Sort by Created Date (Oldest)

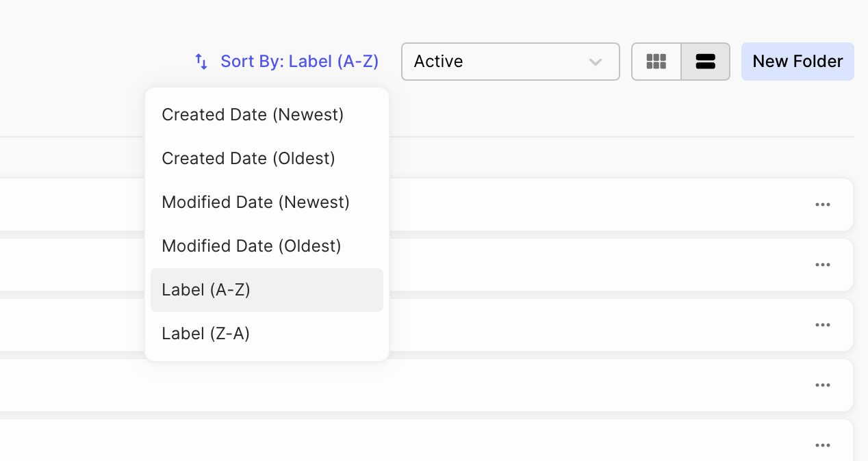248,159
